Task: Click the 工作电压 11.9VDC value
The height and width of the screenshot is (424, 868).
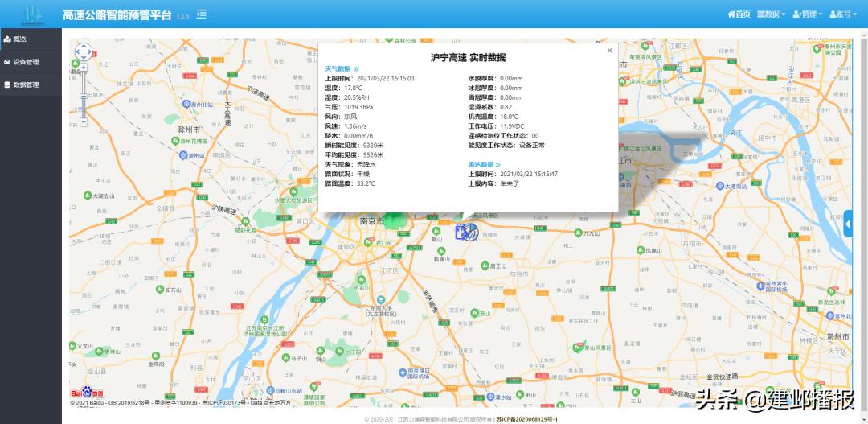Action: coord(495,126)
